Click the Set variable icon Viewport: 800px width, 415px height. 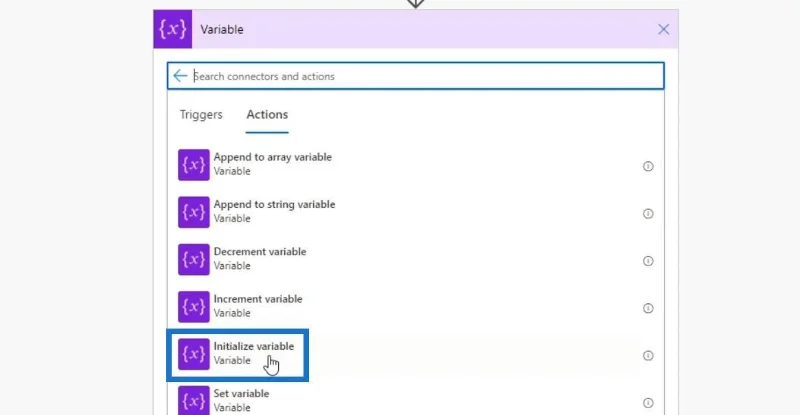click(193, 401)
